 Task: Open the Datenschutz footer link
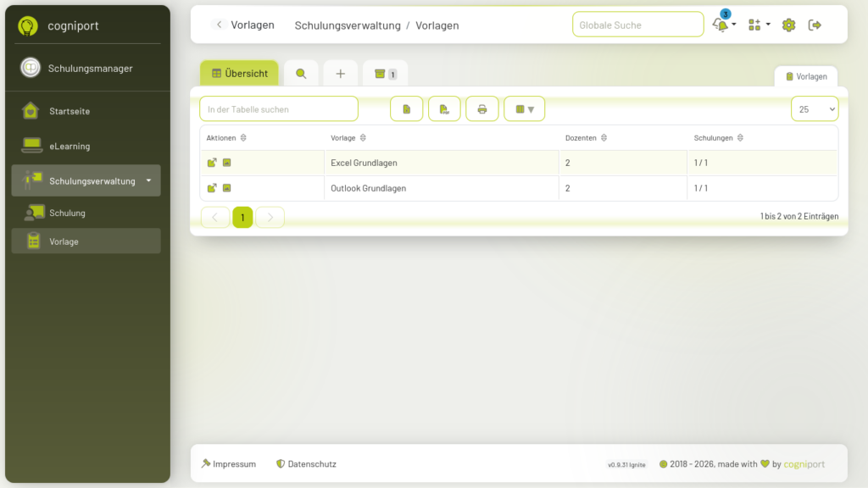coord(306,463)
